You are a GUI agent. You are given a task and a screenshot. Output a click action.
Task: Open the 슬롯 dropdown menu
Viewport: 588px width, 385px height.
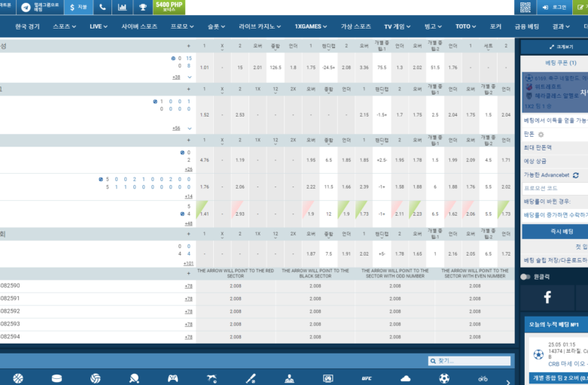[x=216, y=26]
